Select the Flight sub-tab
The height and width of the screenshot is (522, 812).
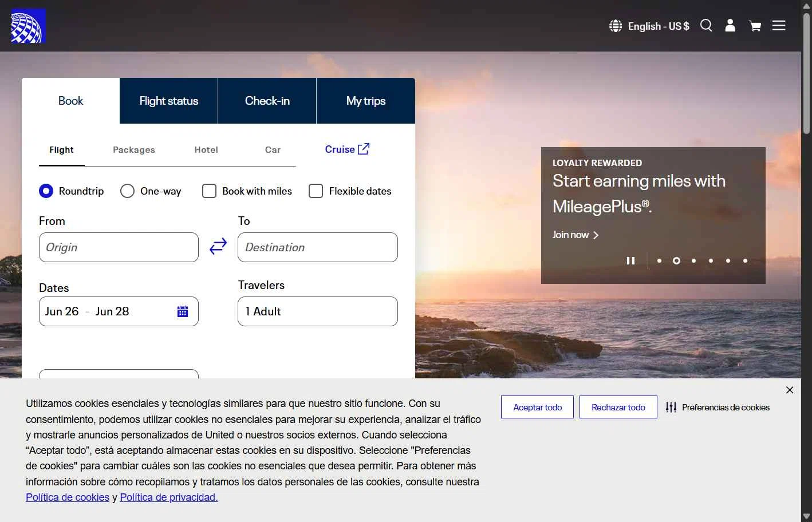[x=62, y=150]
